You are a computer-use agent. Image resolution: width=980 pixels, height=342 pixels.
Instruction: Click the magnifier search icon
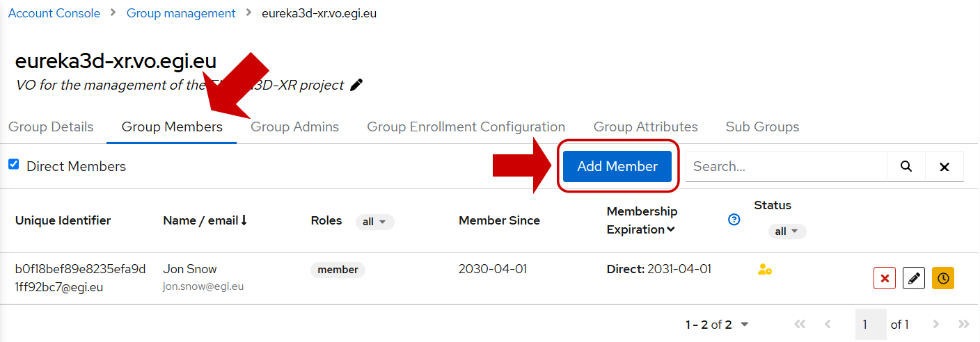click(x=906, y=167)
